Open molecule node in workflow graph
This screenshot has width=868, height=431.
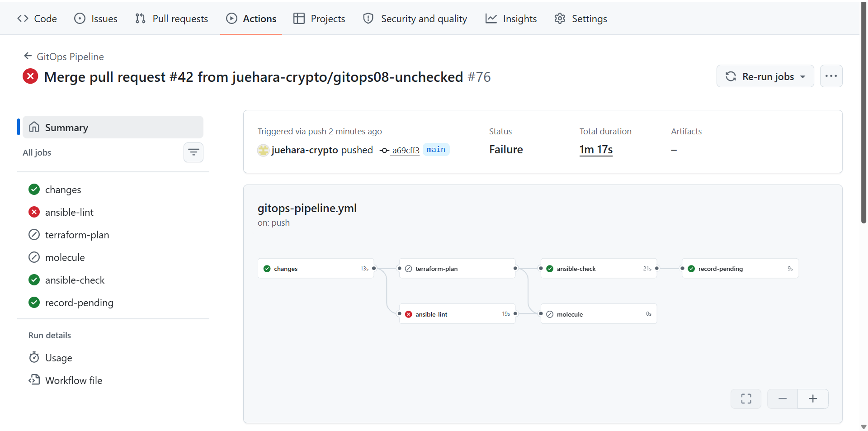tap(599, 314)
